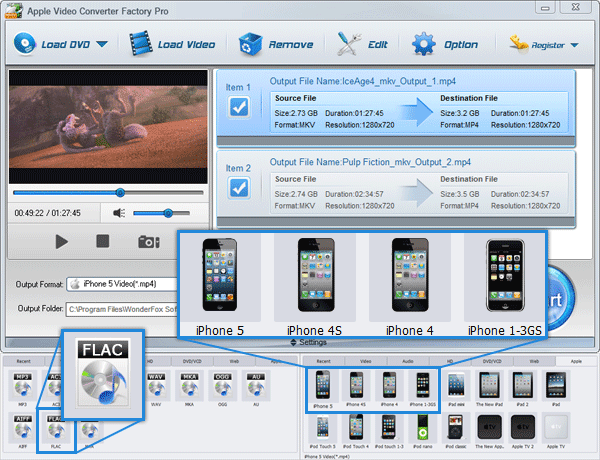
Task: Mute audio with the speaker icon
Action: pyautogui.click(x=119, y=213)
